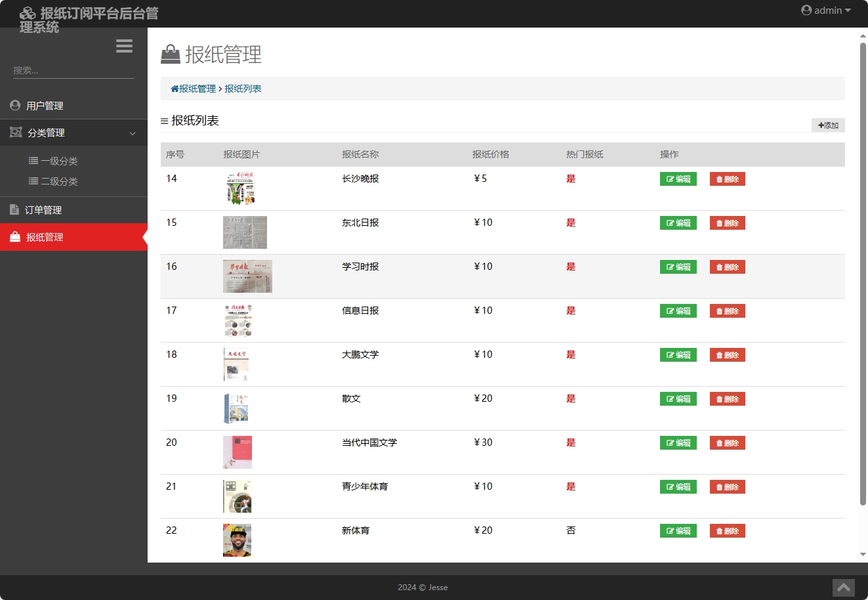Open the admin dropdown menu

pos(825,10)
